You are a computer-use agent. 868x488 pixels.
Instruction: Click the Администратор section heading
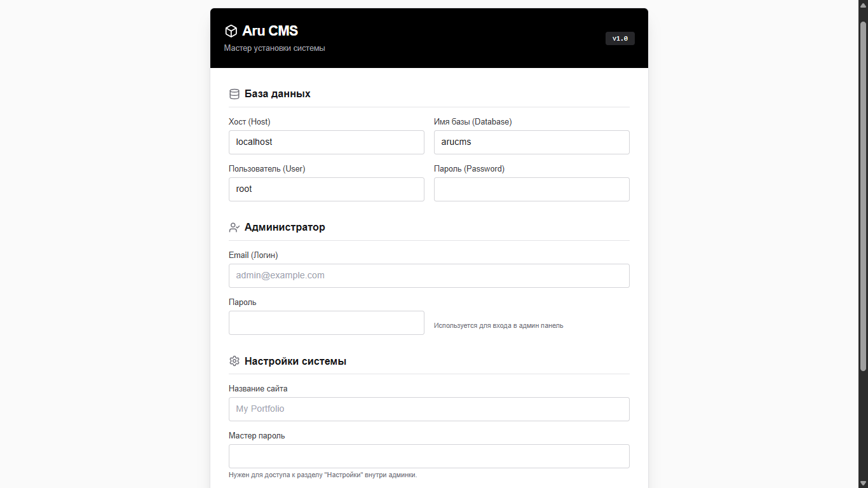pyautogui.click(x=285, y=227)
